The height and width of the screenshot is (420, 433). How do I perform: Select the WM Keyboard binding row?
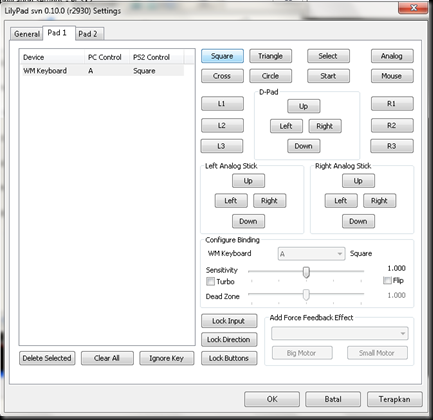[x=102, y=71]
